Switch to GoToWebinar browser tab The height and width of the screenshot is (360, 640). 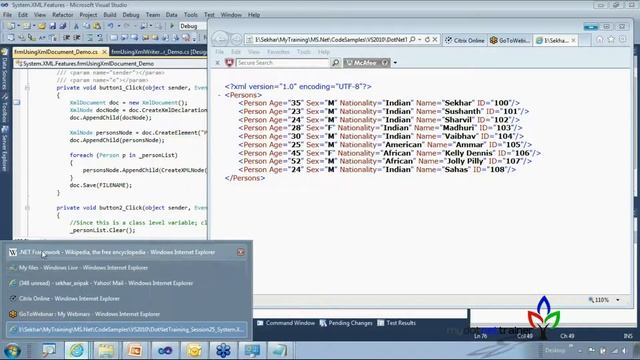[x=510, y=40]
